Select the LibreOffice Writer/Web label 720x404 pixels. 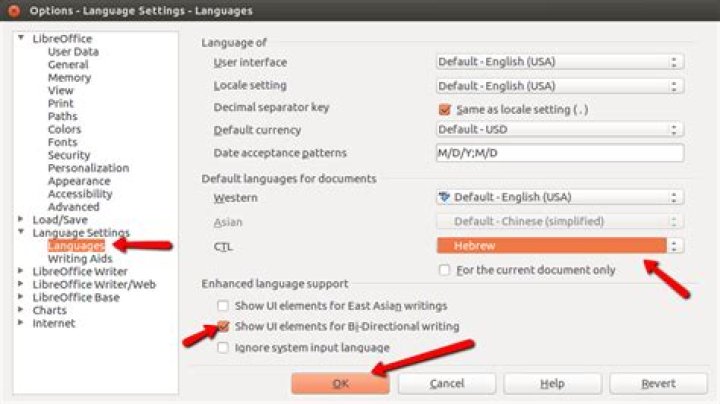tap(94, 284)
